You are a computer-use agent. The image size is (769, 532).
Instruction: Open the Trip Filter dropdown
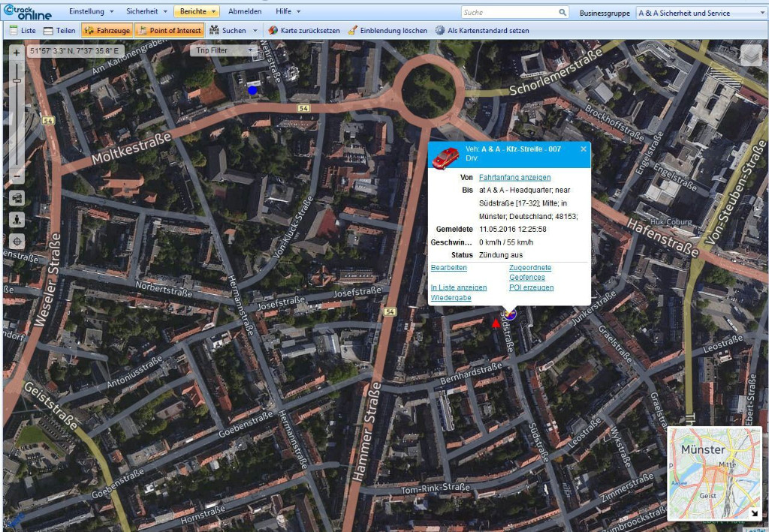(224, 50)
